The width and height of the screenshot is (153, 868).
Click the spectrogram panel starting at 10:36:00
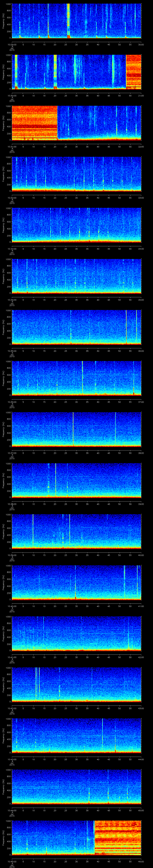76,378
